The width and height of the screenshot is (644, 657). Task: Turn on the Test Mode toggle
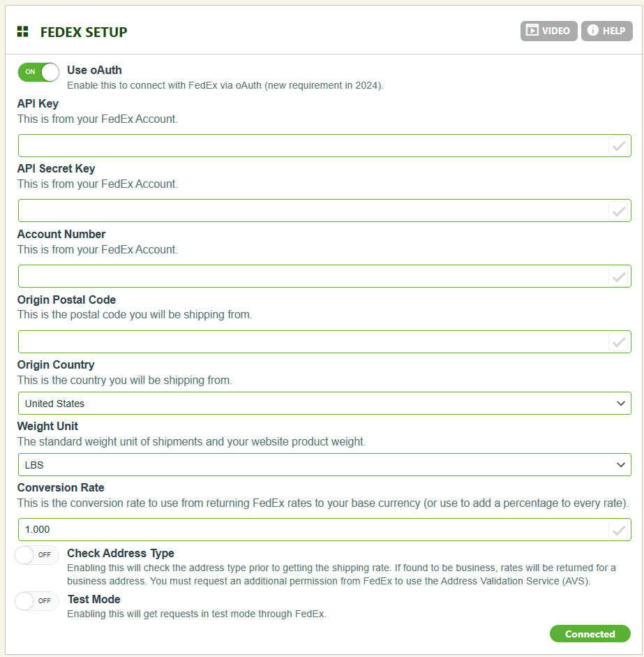37,601
